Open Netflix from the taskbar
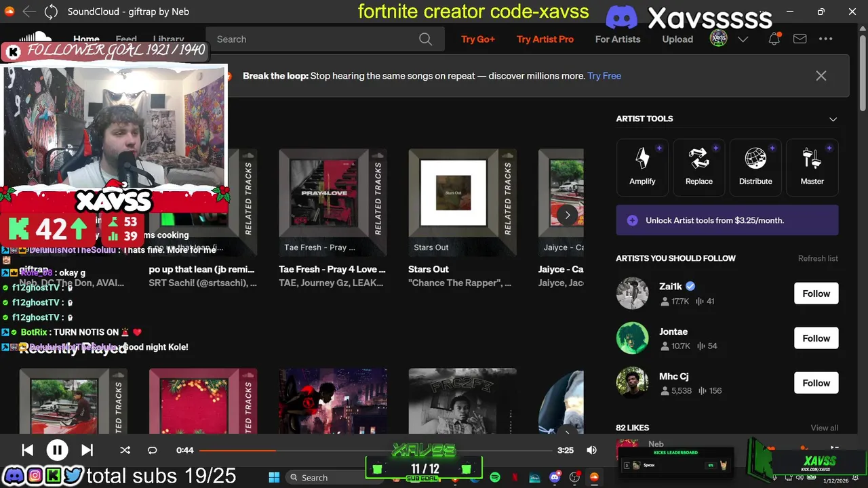Image resolution: width=868 pixels, height=488 pixels. click(515, 477)
